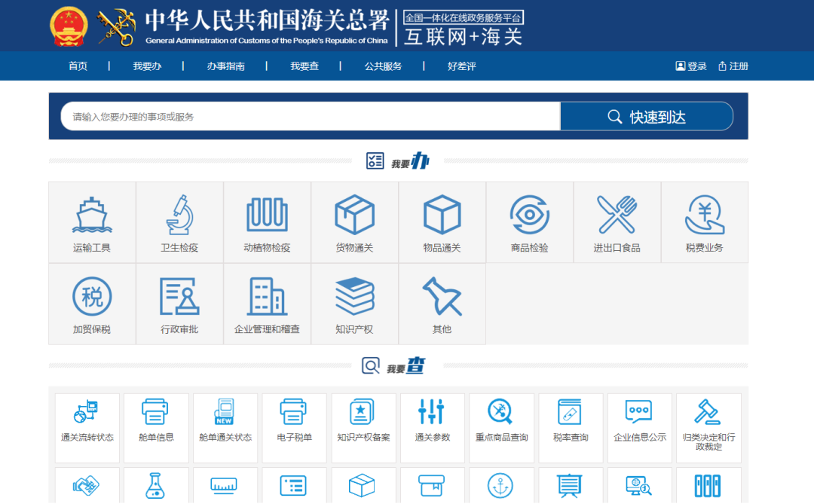Click the 全国一体化在线政务服务平台 header label

pos(463,17)
